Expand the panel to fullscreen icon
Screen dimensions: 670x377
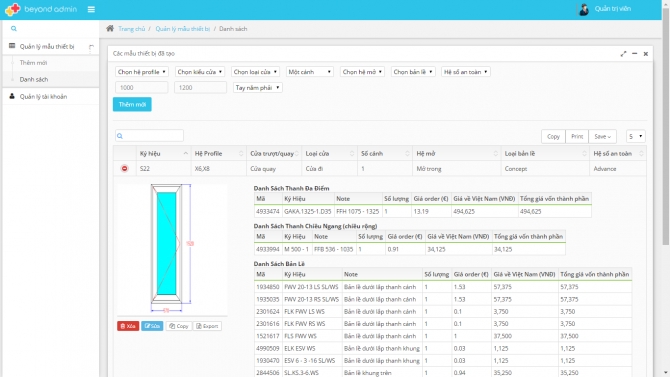pos(623,53)
